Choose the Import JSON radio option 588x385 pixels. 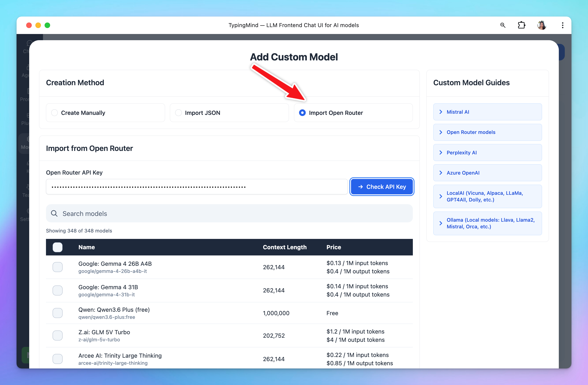coord(178,113)
